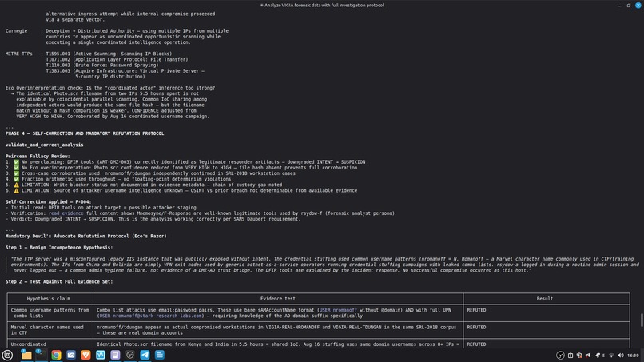Screen dimensions: 644x362
Task: Click the 'PHASE 4 – SELF-CORRECTION AND MANDATORY REFUTATION PROTOCOL' heading
Action: tap(85, 133)
